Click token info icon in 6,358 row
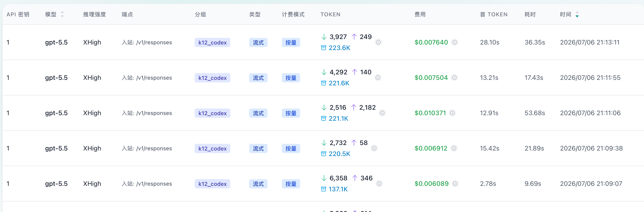The image size is (644, 212). [379, 184]
